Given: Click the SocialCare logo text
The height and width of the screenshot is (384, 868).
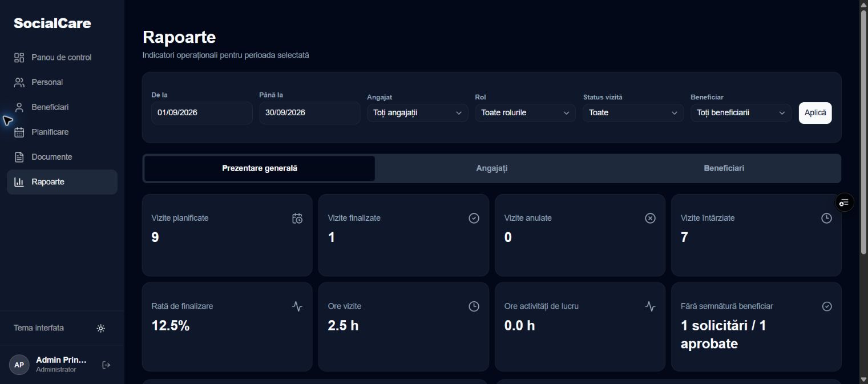Looking at the screenshot, I should (x=53, y=23).
